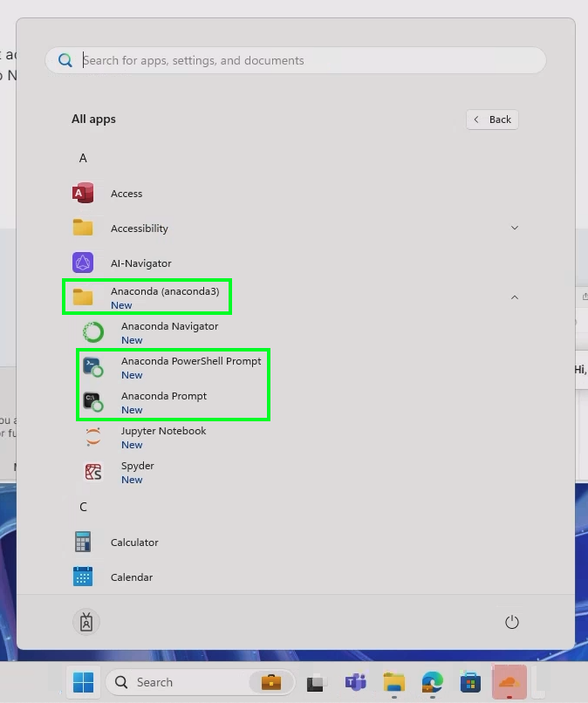
Task: Open the Accessibility folder icon
Action: pyautogui.click(x=83, y=228)
